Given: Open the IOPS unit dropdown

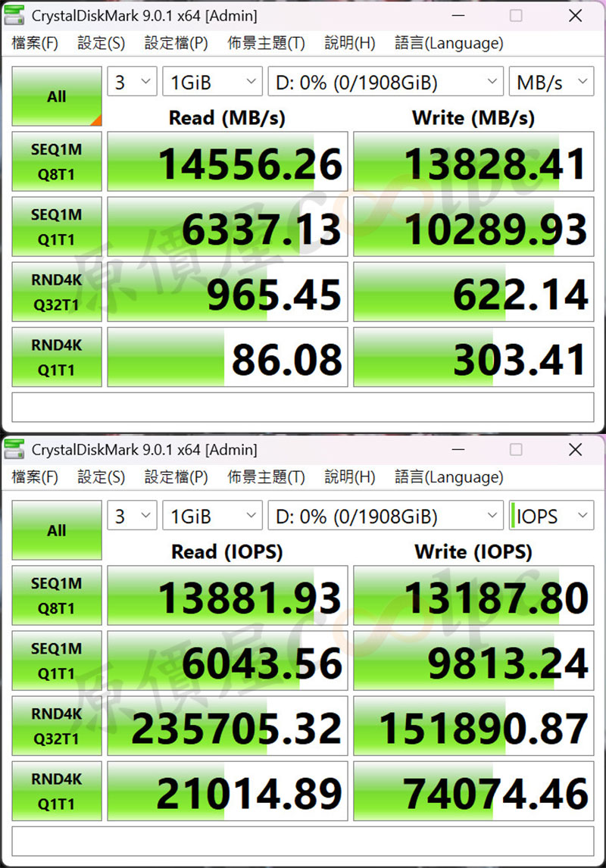Looking at the screenshot, I should [x=551, y=516].
